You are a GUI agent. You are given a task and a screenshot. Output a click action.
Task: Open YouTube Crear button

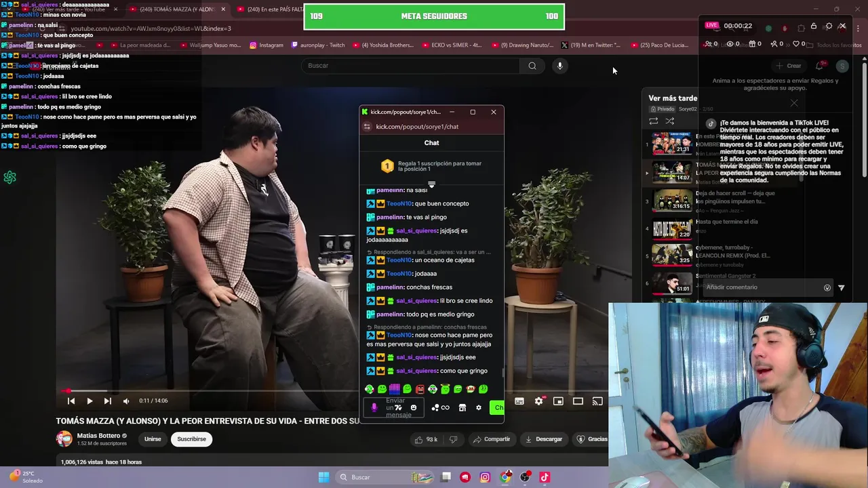(789, 66)
